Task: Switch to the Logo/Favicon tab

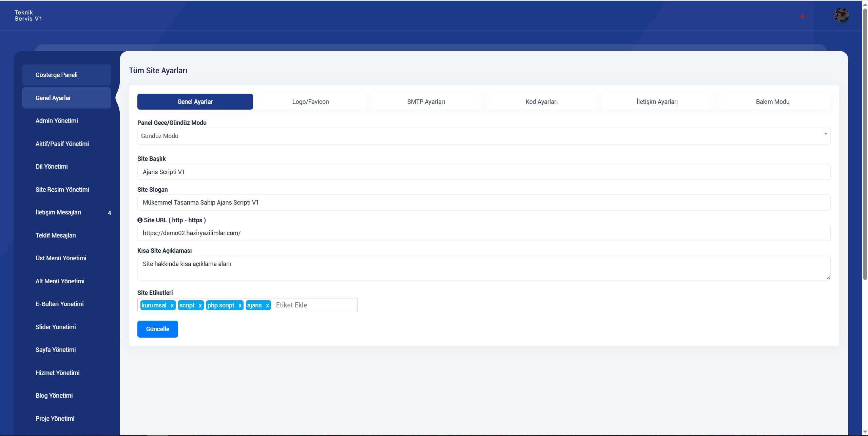Action: [310, 102]
